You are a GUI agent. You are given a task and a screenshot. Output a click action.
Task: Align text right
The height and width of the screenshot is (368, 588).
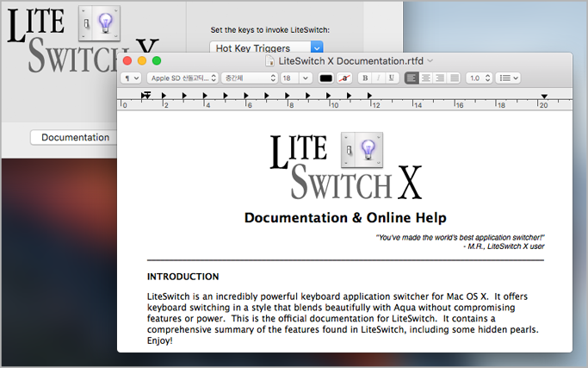point(440,78)
